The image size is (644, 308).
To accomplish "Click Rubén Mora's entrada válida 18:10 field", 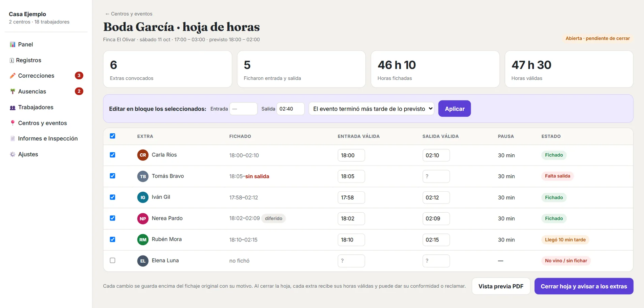I will click(x=351, y=240).
